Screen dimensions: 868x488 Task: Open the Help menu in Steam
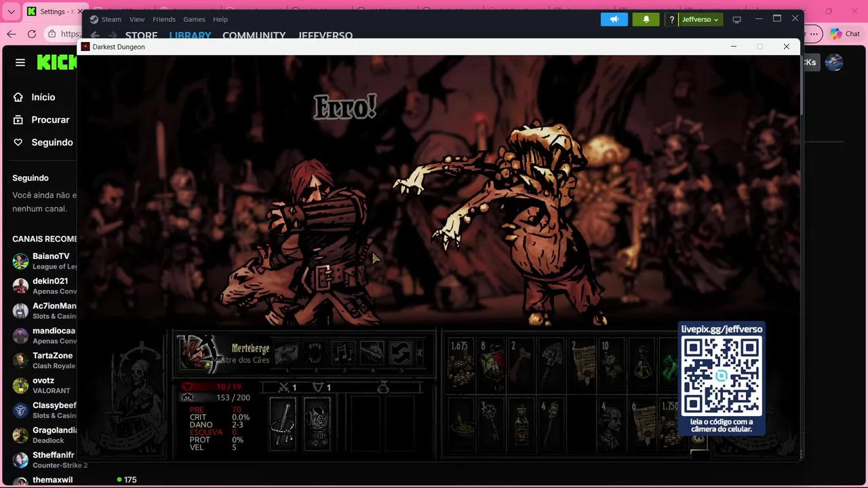coord(220,19)
